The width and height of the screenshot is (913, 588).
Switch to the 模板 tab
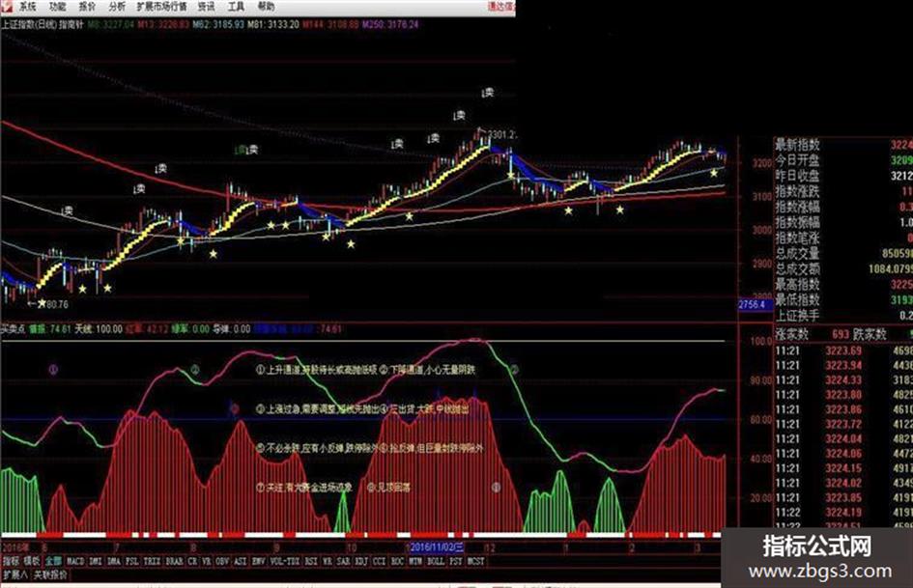pyautogui.click(x=32, y=561)
